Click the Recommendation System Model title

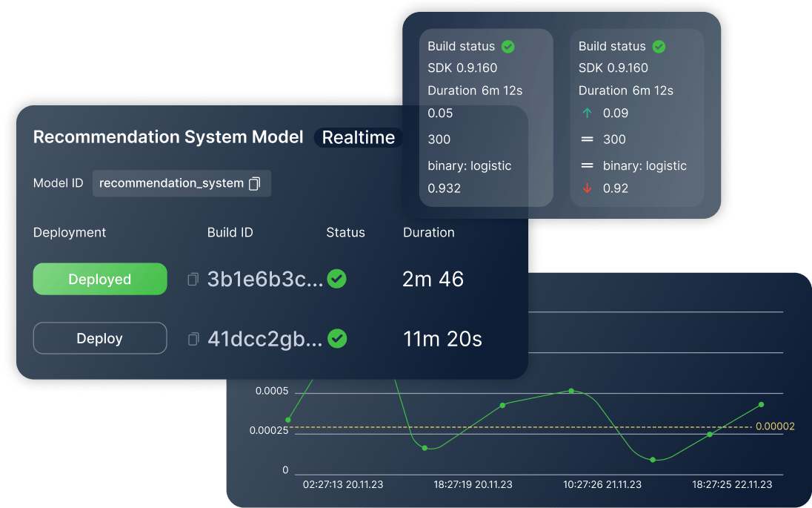[167, 137]
